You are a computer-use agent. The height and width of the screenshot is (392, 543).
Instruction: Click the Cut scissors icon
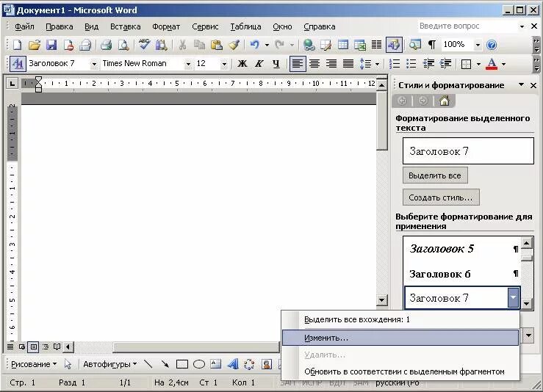(182, 45)
